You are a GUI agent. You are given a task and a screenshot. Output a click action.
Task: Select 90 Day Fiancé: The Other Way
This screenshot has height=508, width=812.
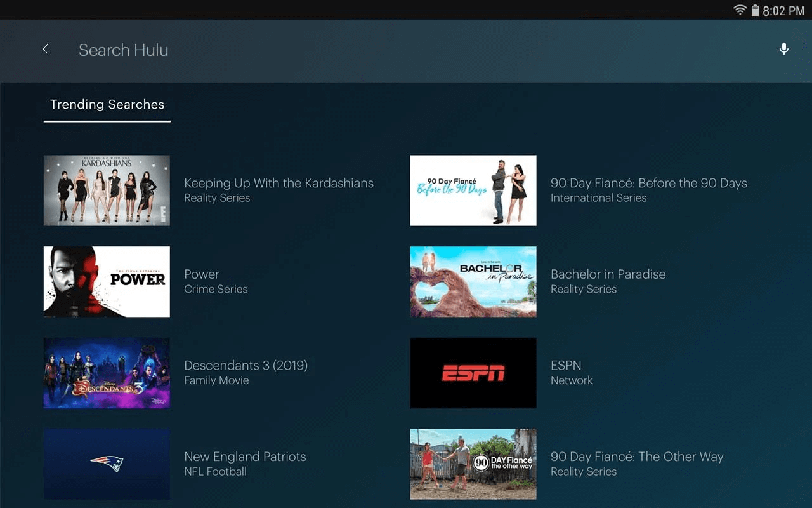[638, 457]
